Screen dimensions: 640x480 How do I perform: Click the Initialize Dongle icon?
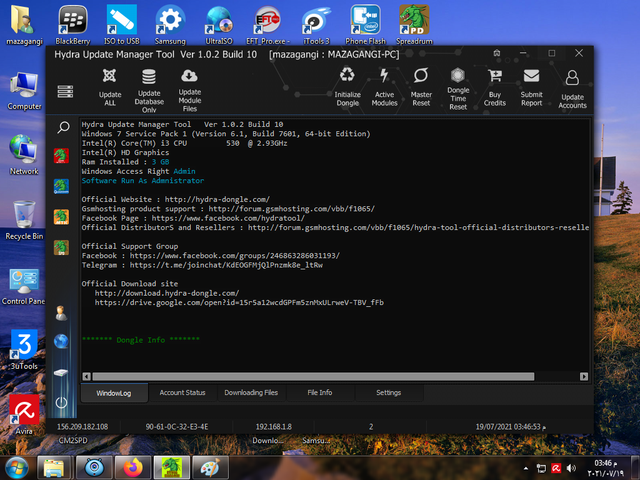tap(347, 87)
